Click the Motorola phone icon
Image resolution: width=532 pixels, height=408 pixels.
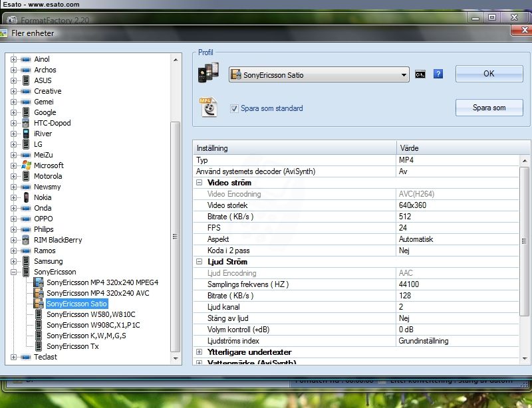[26, 176]
